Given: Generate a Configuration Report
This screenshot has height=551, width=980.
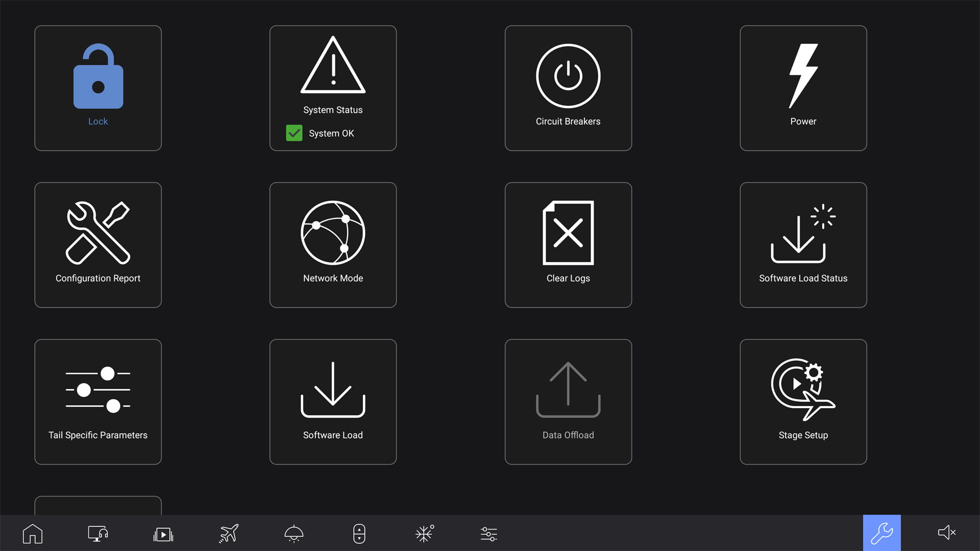Looking at the screenshot, I should pyautogui.click(x=97, y=244).
